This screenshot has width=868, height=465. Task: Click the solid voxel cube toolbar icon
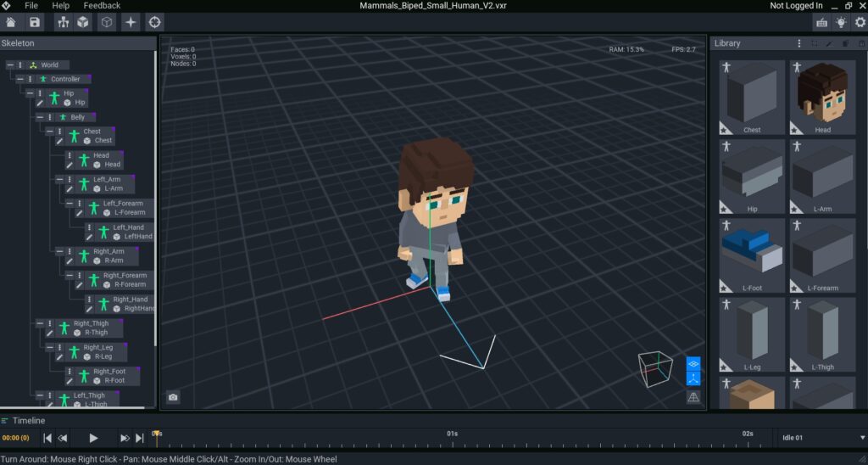click(83, 22)
